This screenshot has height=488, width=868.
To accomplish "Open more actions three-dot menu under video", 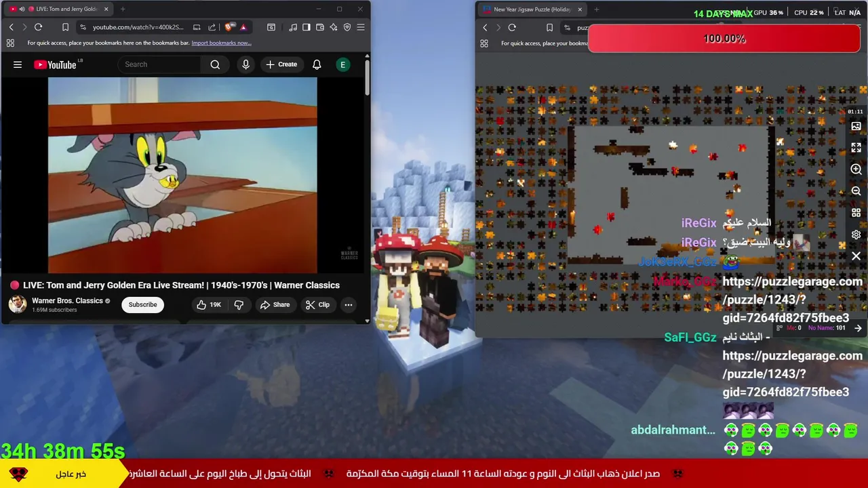I will [x=349, y=304].
